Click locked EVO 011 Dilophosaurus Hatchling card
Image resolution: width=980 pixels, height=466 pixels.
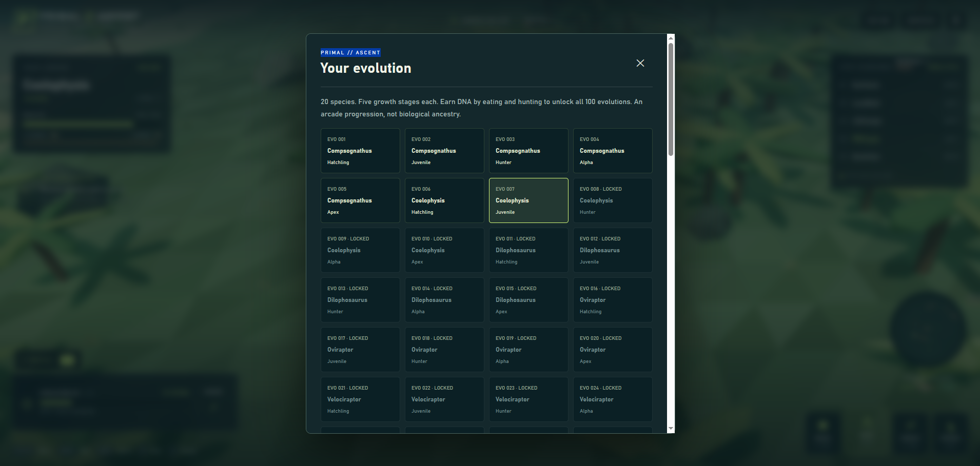coord(528,250)
